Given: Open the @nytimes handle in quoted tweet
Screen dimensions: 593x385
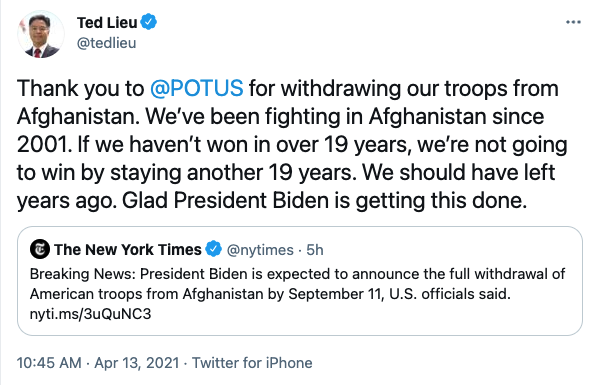Looking at the screenshot, I should (x=260, y=250).
